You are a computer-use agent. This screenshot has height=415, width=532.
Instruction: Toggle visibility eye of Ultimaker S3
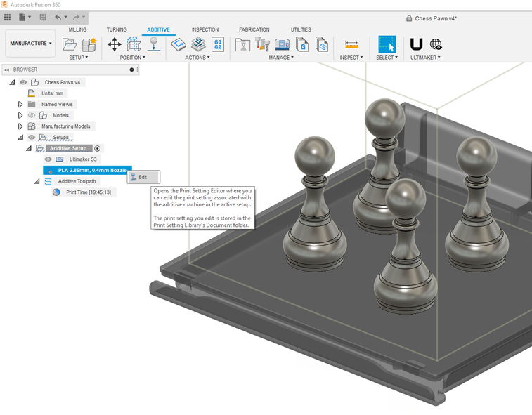point(48,159)
